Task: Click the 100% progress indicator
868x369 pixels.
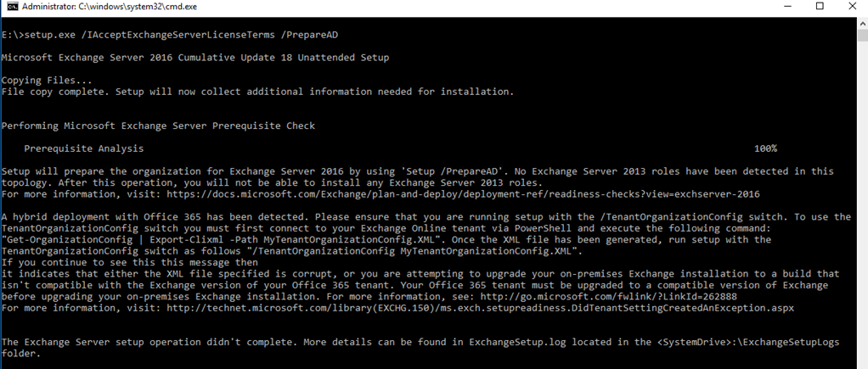Action: 765,148
